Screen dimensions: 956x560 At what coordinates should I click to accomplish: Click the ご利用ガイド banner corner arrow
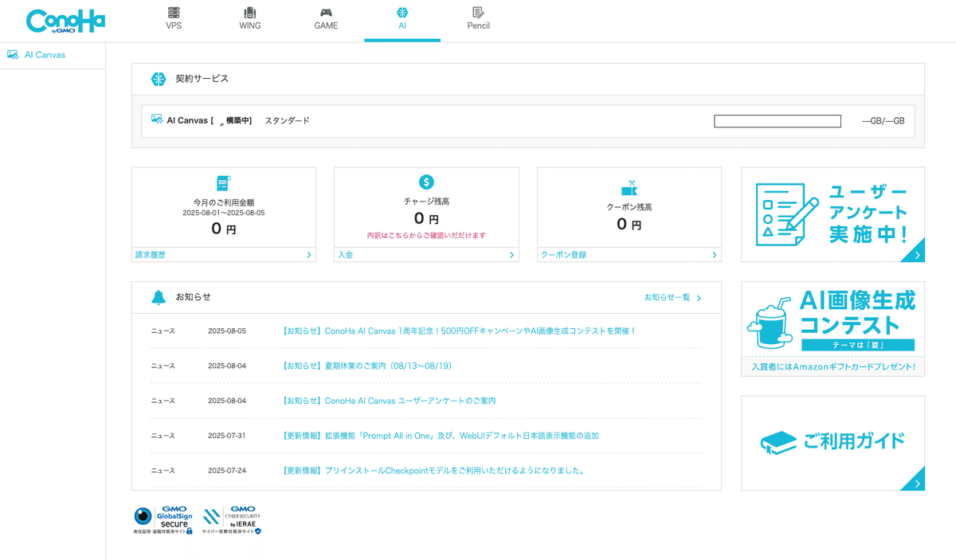click(917, 483)
